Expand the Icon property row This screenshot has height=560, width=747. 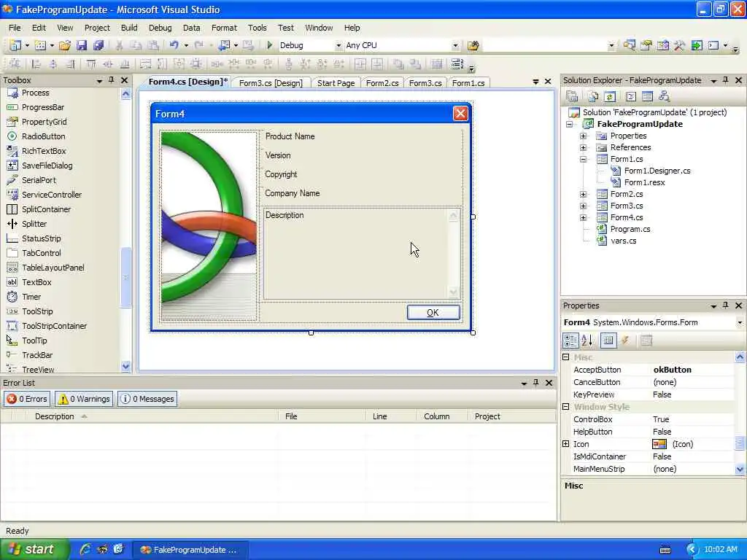click(566, 444)
